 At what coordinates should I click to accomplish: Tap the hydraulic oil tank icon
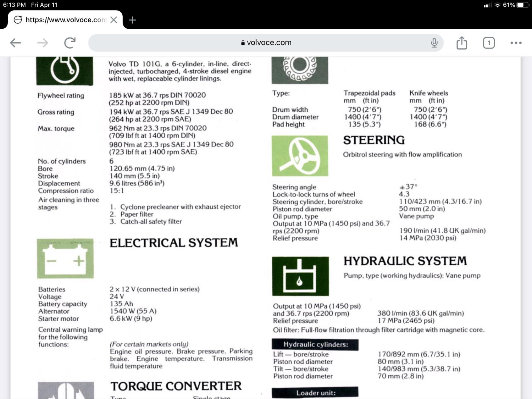[x=300, y=276]
